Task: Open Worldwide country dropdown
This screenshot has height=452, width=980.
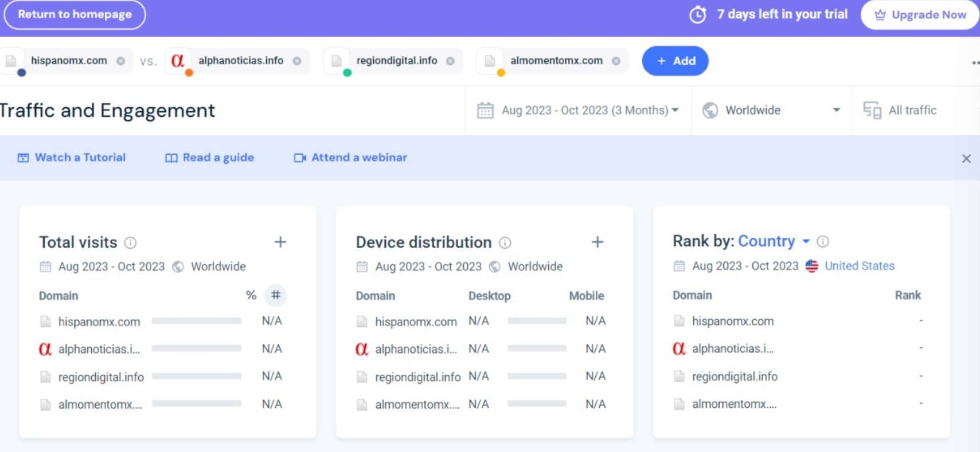Action: [772, 110]
